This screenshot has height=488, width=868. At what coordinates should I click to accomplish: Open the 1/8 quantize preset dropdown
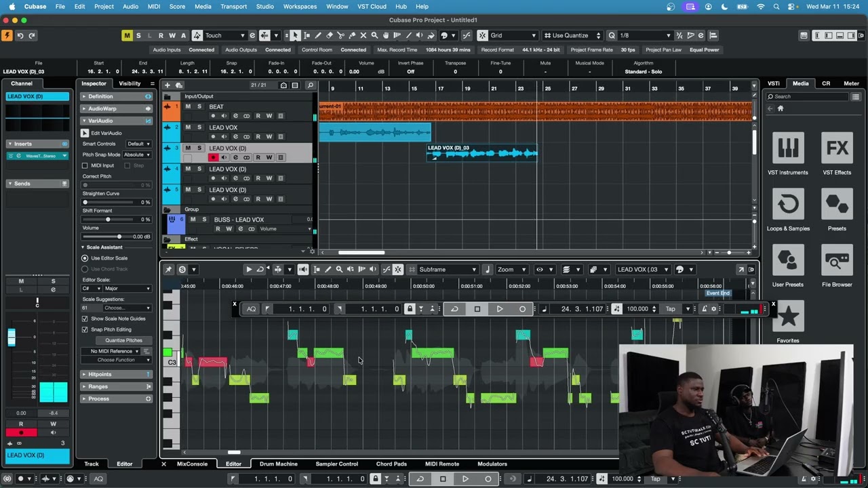coord(644,35)
